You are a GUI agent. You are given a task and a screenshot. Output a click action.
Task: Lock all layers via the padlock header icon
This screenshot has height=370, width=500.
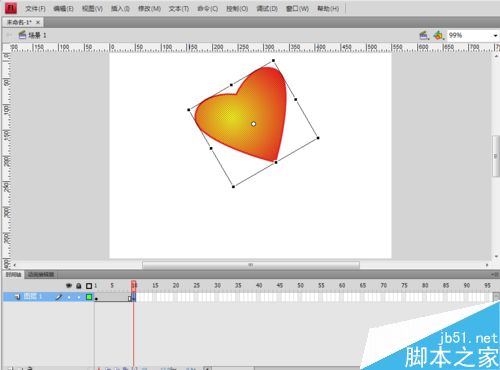tap(79, 286)
